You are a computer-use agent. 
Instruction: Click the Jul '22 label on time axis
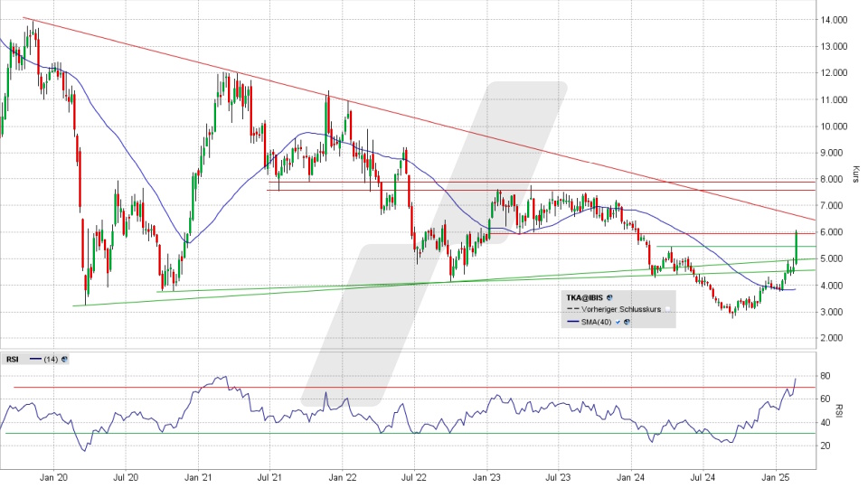[x=413, y=474]
